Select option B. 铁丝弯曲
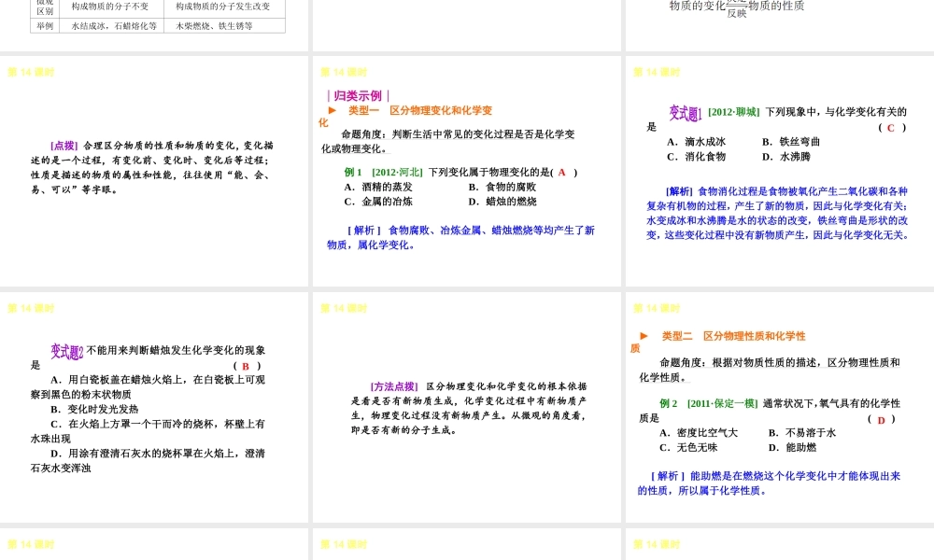Viewport: 934px width, 560px height. point(791,142)
